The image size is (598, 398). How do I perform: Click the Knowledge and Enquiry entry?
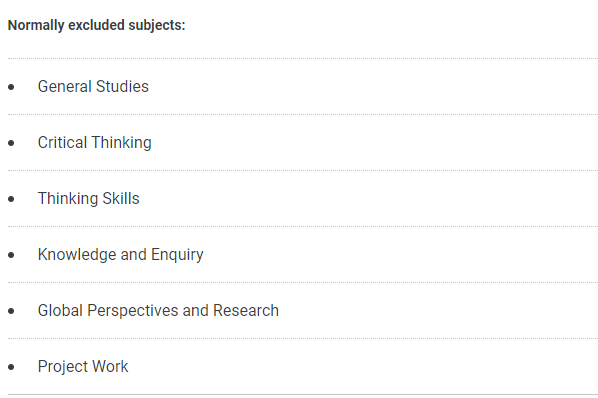[121, 255]
